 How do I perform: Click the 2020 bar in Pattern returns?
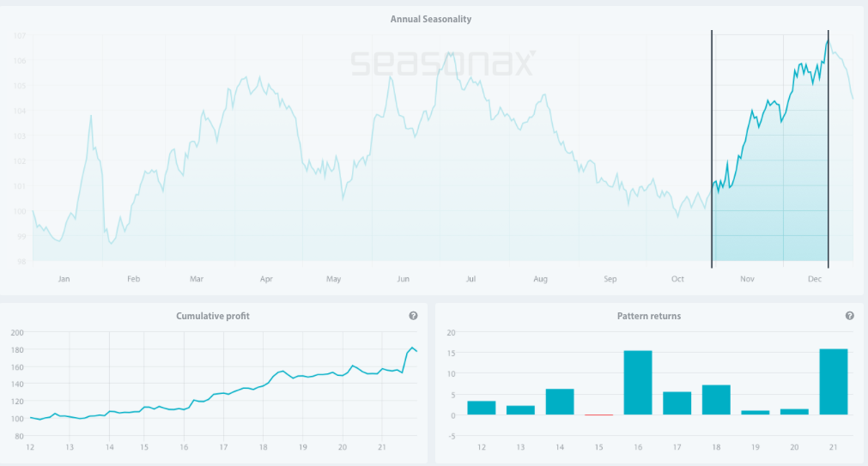coord(794,412)
